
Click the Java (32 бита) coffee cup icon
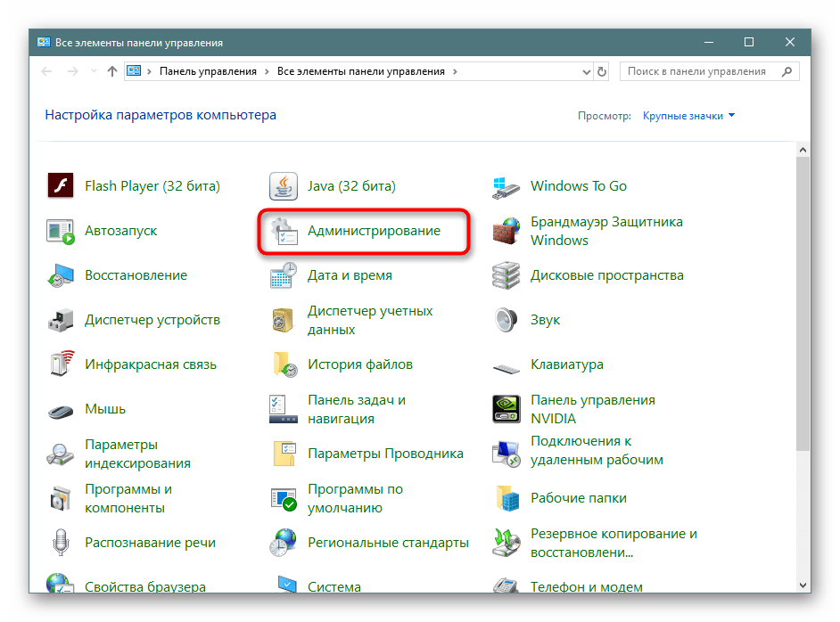284,185
